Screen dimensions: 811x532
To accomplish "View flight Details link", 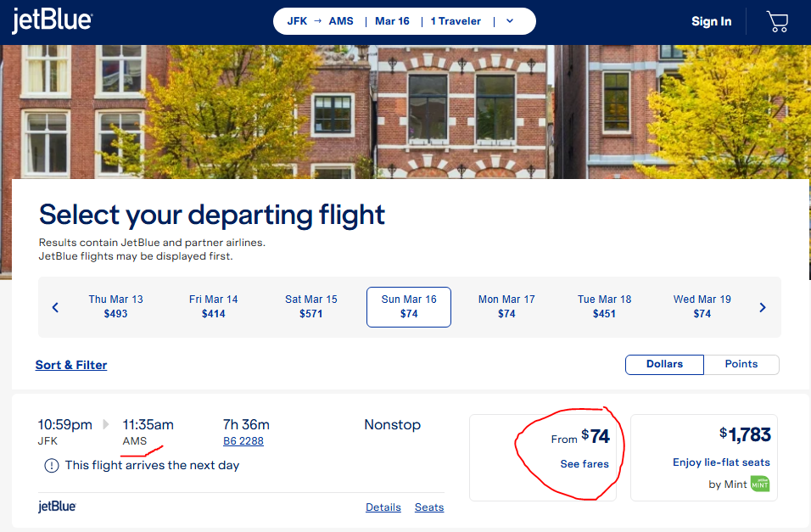I will tap(383, 507).
